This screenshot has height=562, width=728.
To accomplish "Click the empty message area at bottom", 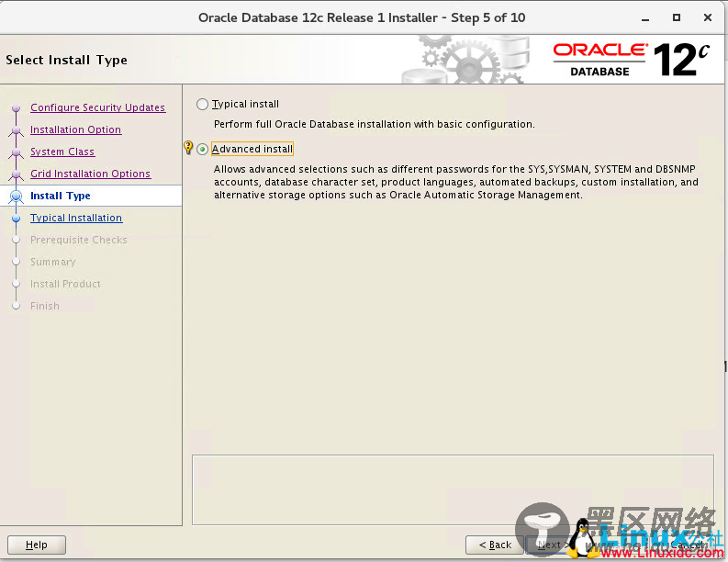I will click(453, 489).
